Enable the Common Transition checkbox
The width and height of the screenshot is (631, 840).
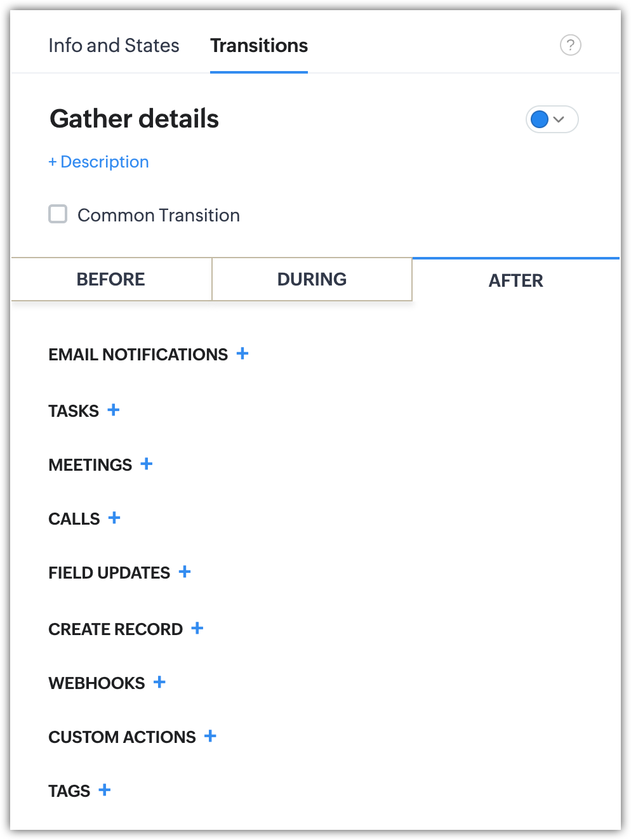click(x=58, y=214)
